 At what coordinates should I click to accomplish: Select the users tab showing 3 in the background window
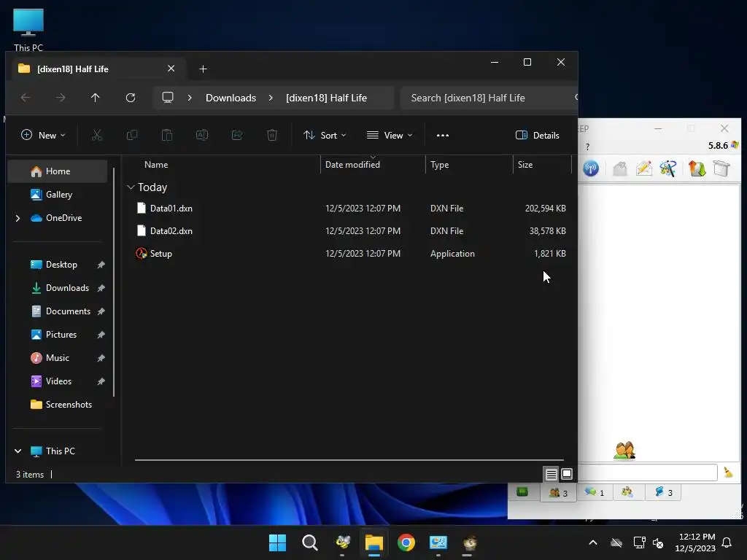coord(558,492)
